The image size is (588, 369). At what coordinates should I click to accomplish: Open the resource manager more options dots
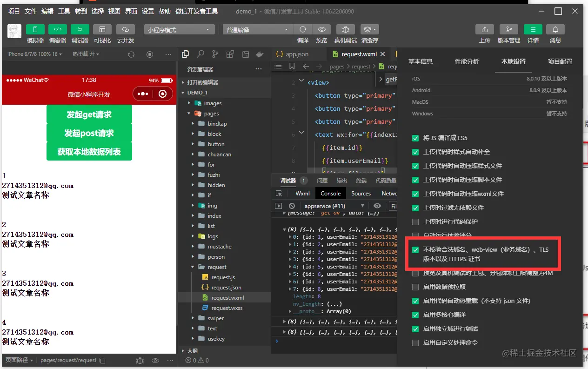[x=259, y=69]
